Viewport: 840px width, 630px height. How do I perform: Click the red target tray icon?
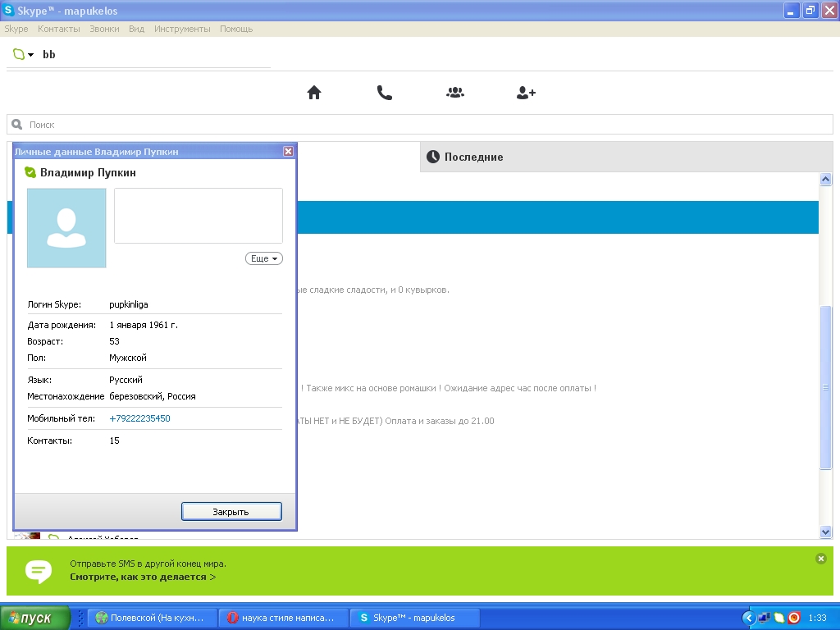tap(794, 618)
